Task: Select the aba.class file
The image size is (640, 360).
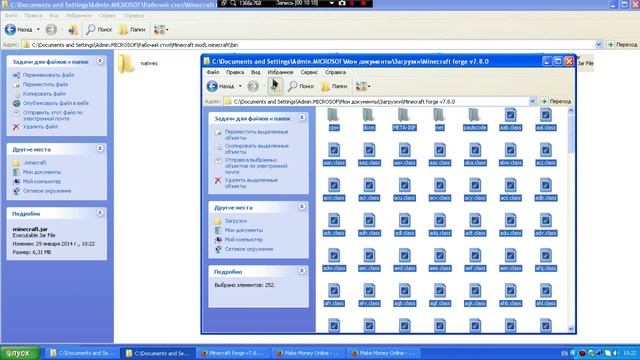Action: pos(475,155)
